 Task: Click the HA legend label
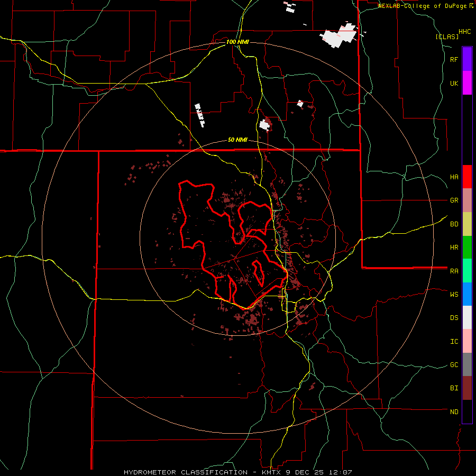[454, 177]
